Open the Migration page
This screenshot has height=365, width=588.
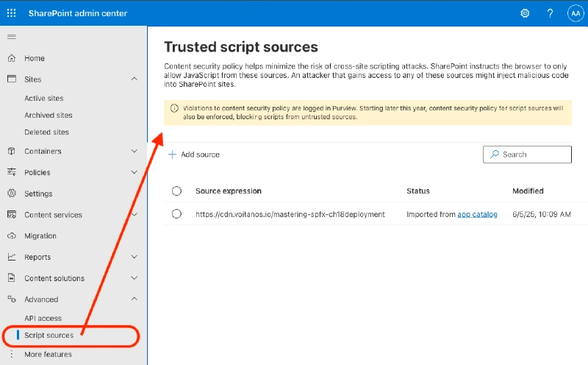(x=40, y=235)
